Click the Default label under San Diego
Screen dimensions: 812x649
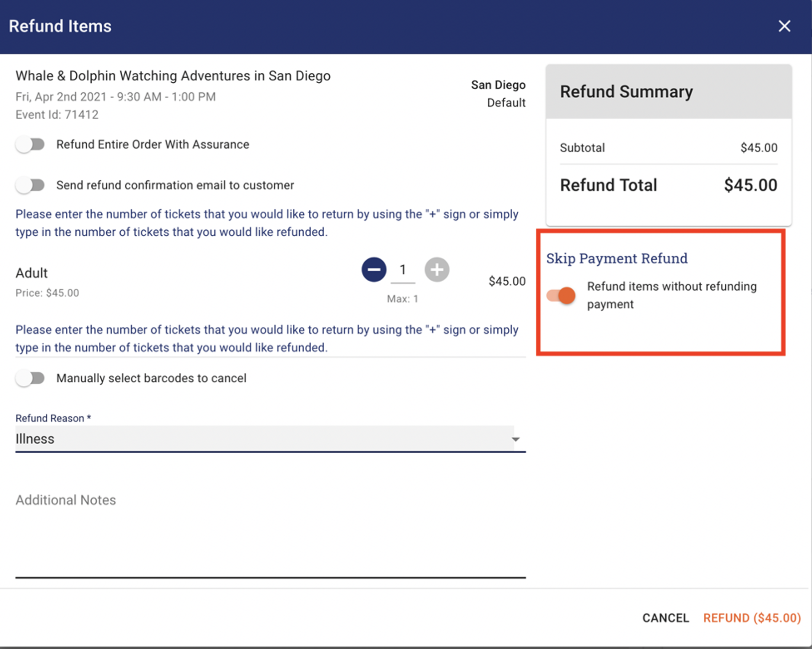click(506, 103)
